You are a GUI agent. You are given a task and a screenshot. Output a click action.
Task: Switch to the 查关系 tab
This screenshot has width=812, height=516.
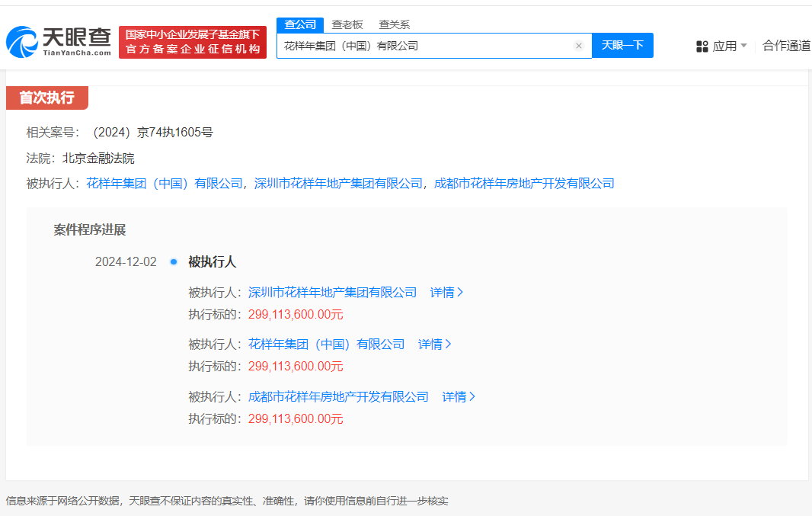[x=394, y=24]
